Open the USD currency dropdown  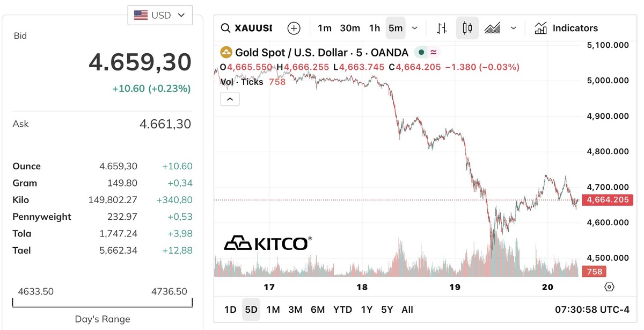(160, 15)
